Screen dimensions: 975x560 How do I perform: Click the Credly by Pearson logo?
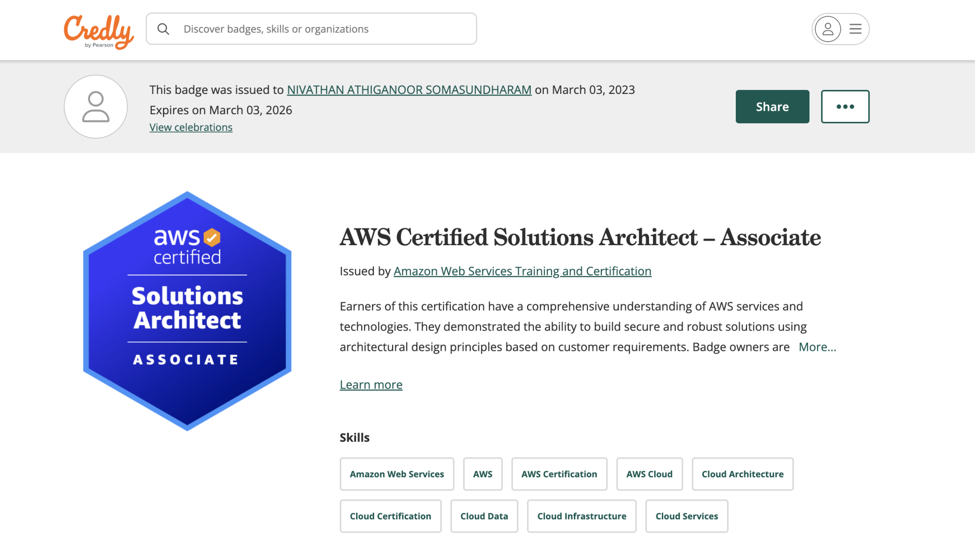[99, 31]
